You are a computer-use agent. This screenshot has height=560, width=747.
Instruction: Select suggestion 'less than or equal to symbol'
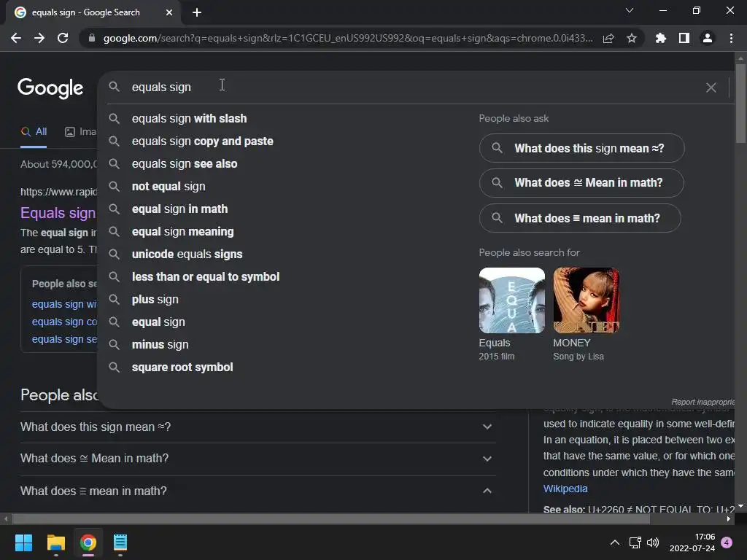point(206,277)
